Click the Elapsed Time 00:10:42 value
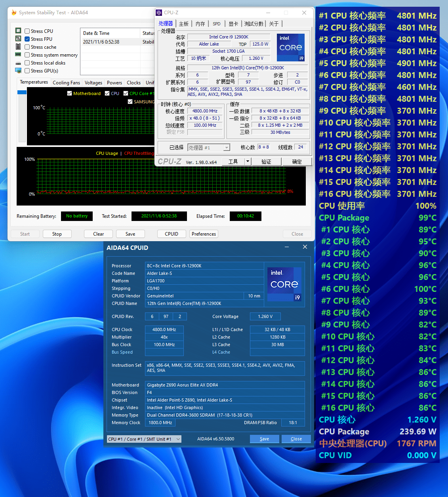This screenshot has width=448, height=497. pos(246,216)
